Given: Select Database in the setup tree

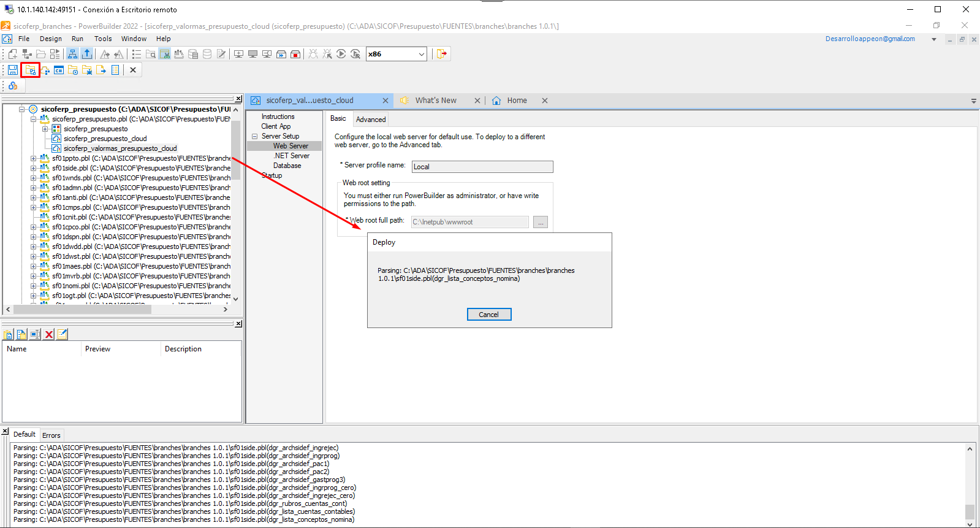Looking at the screenshot, I should pos(287,166).
